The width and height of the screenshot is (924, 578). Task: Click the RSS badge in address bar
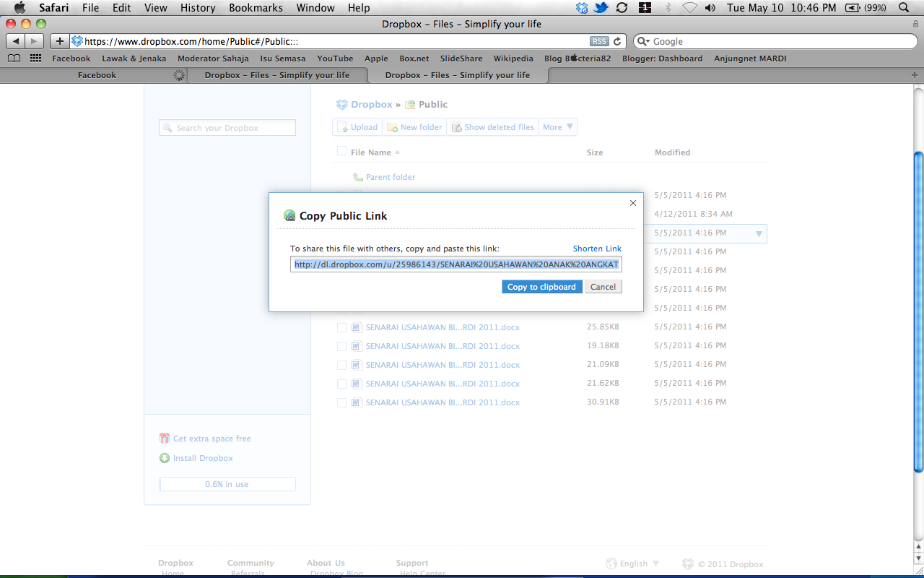tap(599, 41)
